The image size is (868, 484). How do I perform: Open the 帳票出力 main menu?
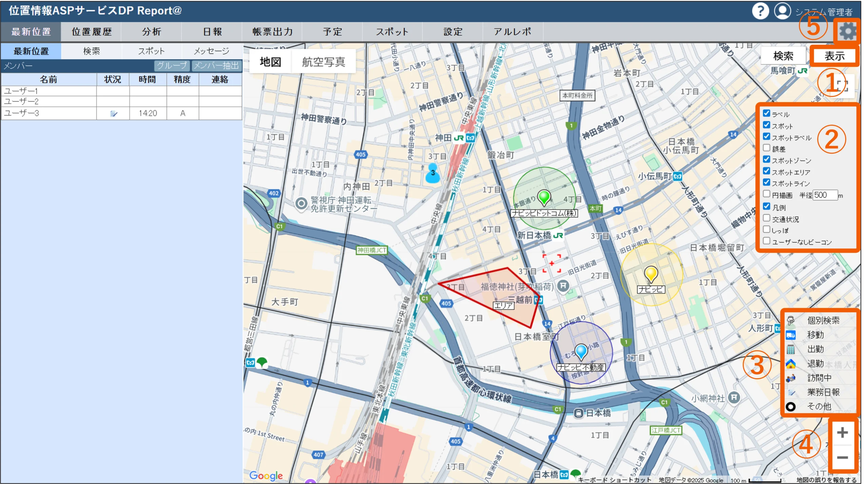(x=272, y=32)
